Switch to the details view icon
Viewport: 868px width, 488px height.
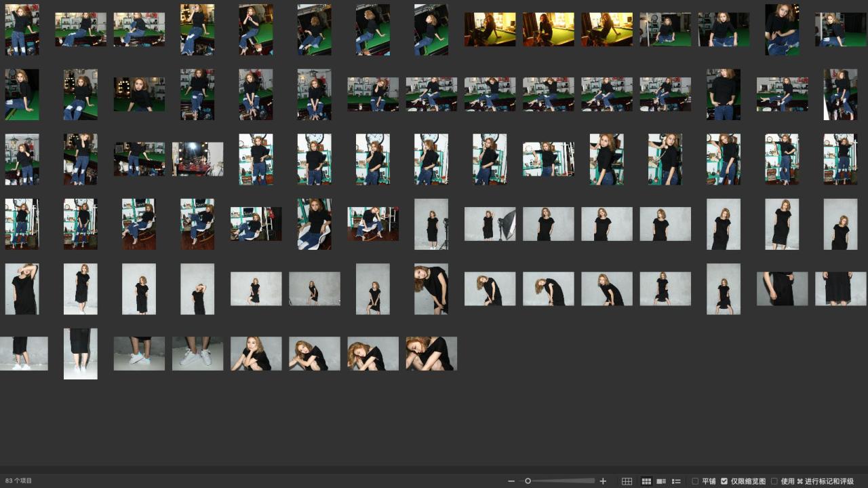point(661,481)
